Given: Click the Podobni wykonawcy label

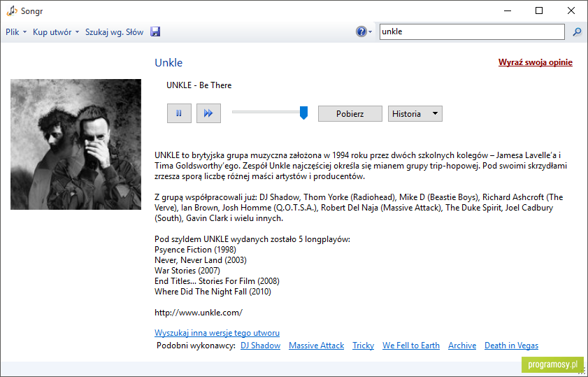Looking at the screenshot, I should point(196,346).
